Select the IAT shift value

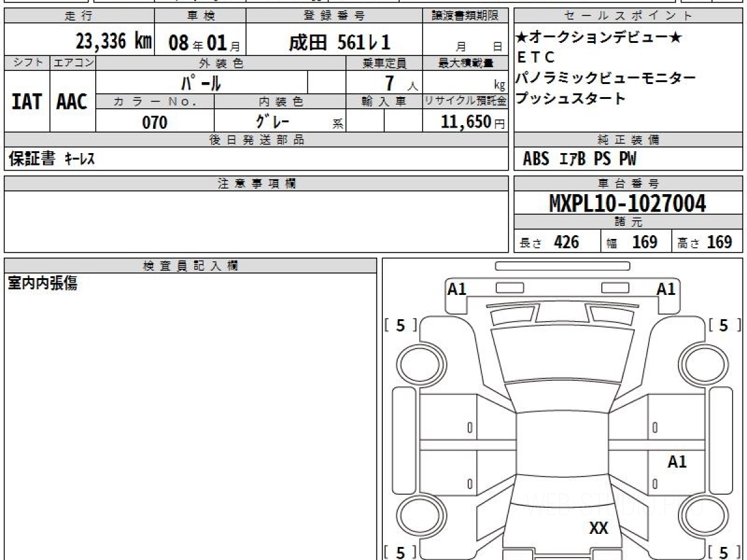pos(27,101)
